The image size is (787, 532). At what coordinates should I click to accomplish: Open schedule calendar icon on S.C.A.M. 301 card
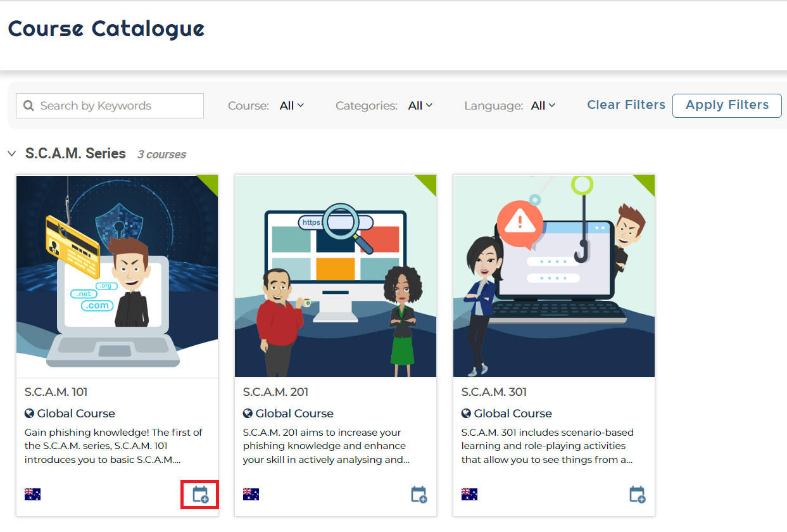[637, 495]
